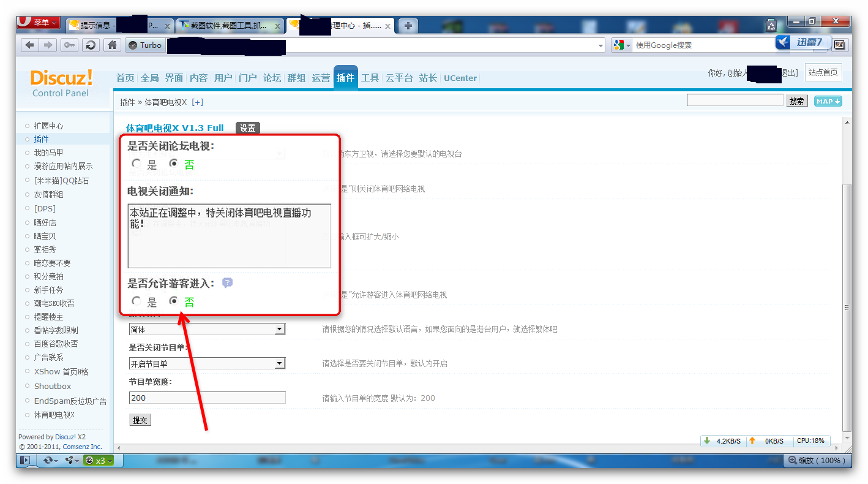Click the browser Back arrow
This screenshot has width=868, height=484.
coord(29,45)
